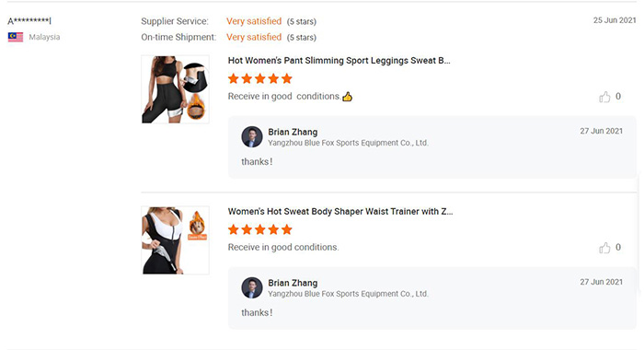
Task: Click the like count beside the first review
Action: pyautogui.click(x=618, y=97)
